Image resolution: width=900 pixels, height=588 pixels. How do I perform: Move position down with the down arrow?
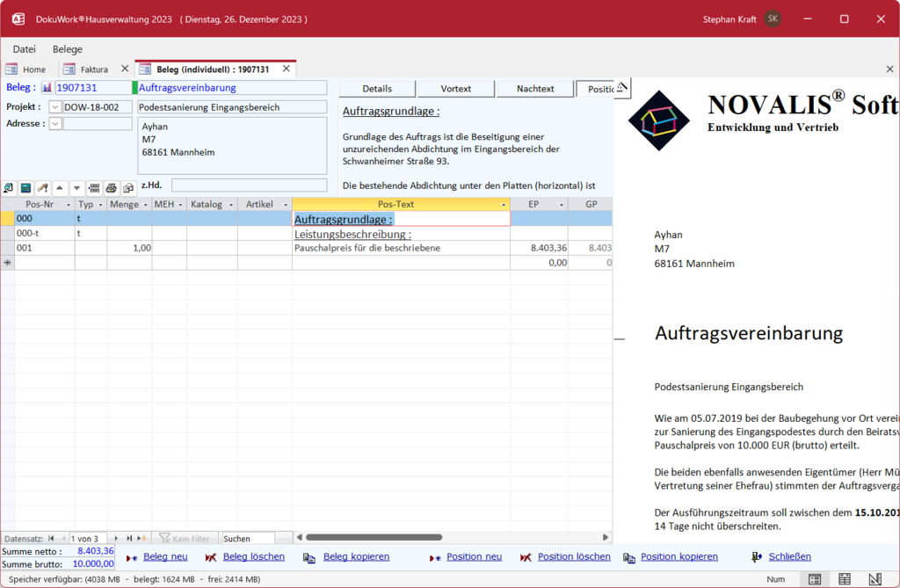point(76,188)
